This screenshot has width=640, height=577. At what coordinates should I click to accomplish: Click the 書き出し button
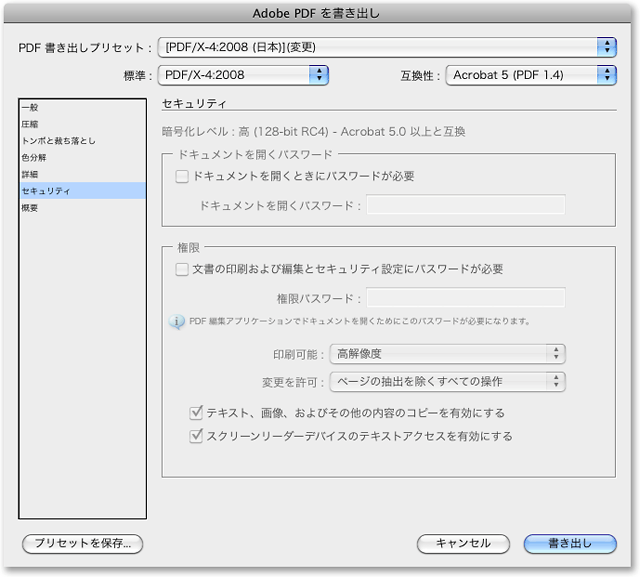coord(570,543)
